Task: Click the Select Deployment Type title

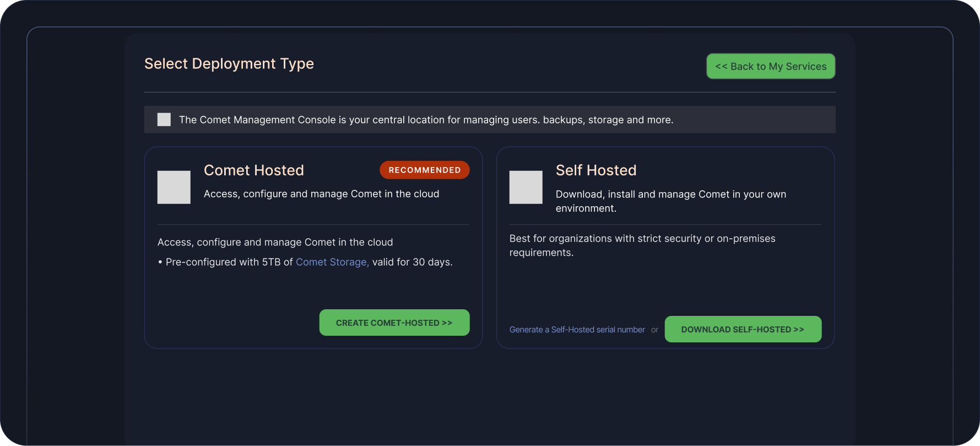Action: point(229,64)
